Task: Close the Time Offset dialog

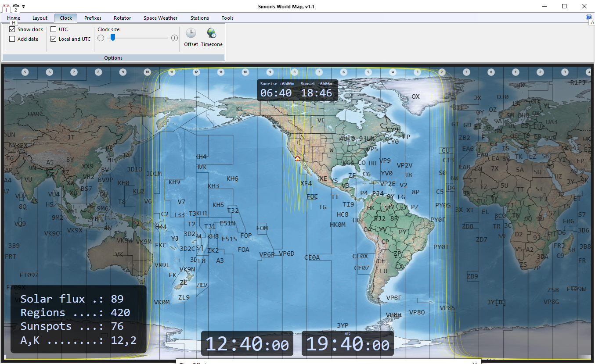Action: point(474,362)
